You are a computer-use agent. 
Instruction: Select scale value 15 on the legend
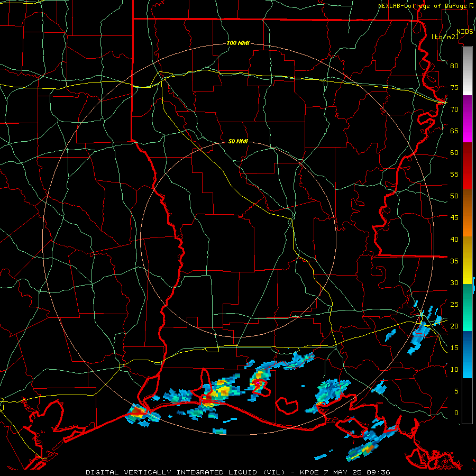pos(454,348)
